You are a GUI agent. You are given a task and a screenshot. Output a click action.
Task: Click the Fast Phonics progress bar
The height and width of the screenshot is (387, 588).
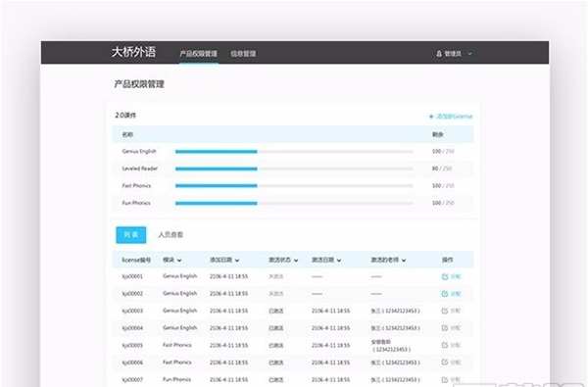coord(294,185)
